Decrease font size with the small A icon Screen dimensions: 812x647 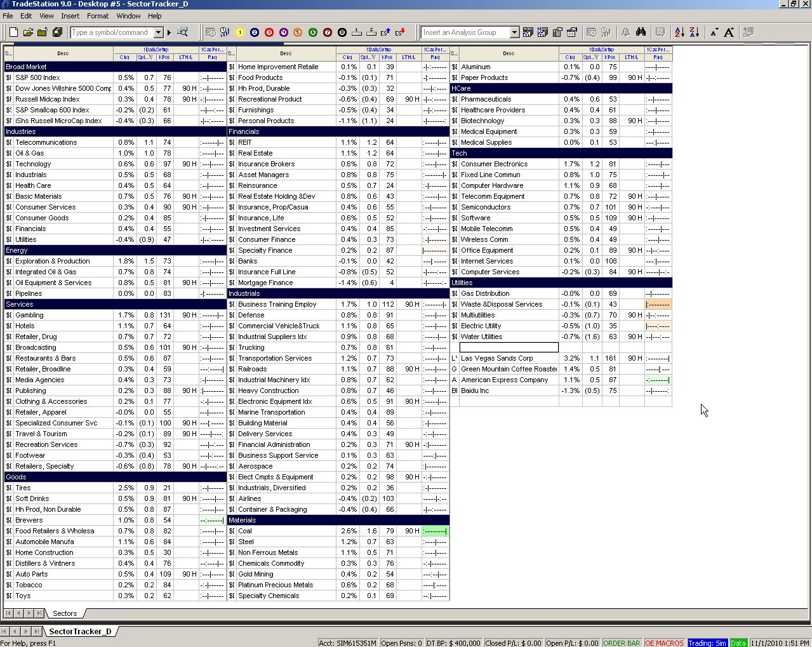714,32
